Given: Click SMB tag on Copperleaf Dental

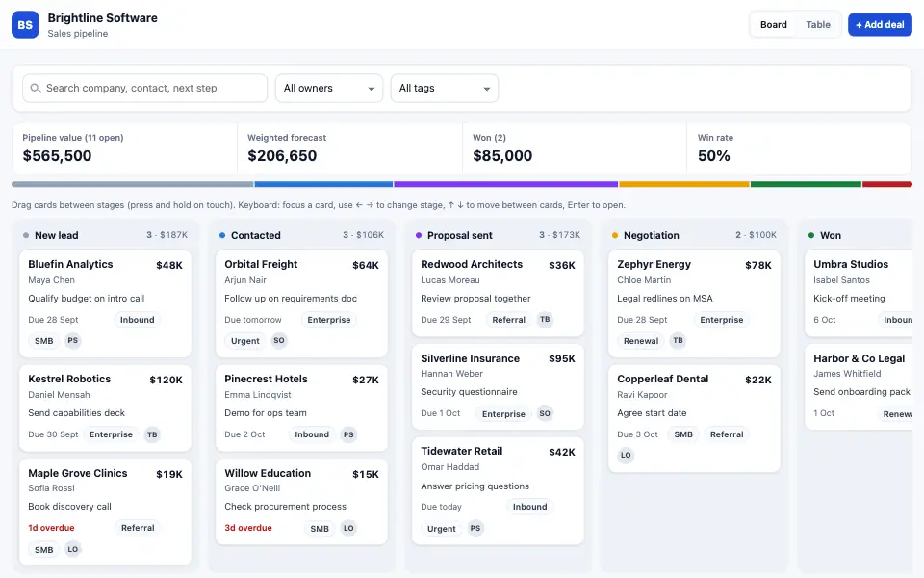Looking at the screenshot, I should pos(683,434).
